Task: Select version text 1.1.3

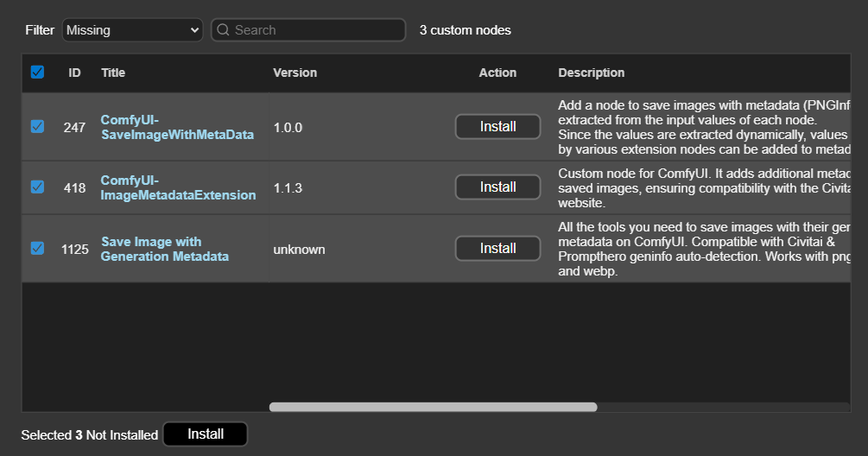Action: pyautogui.click(x=288, y=187)
